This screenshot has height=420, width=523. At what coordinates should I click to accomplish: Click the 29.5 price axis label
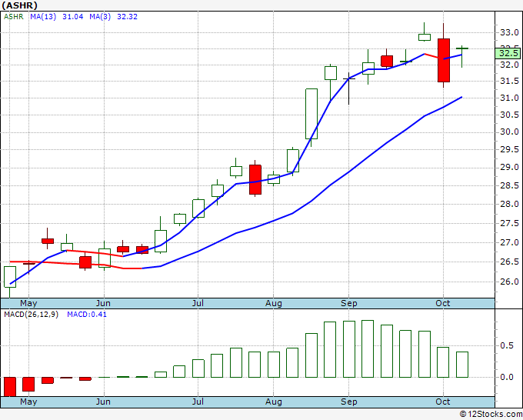pyautogui.click(x=509, y=149)
